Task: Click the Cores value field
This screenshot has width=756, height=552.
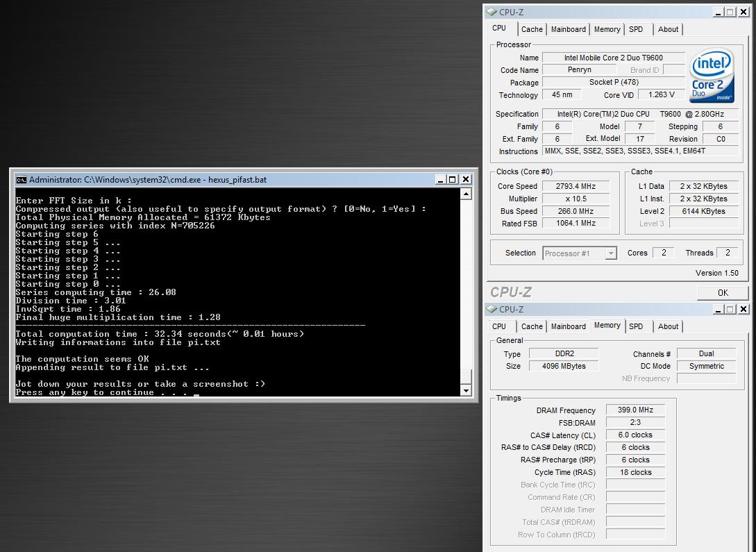Action: pos(663,253)
